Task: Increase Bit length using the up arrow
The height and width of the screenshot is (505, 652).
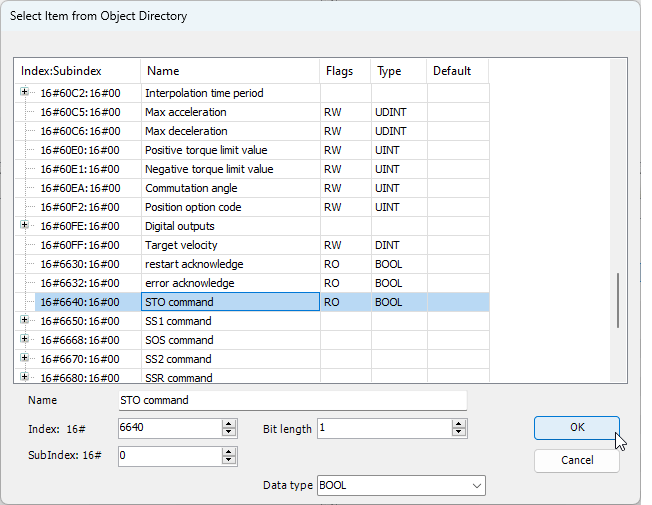Action: coord(459,424)
